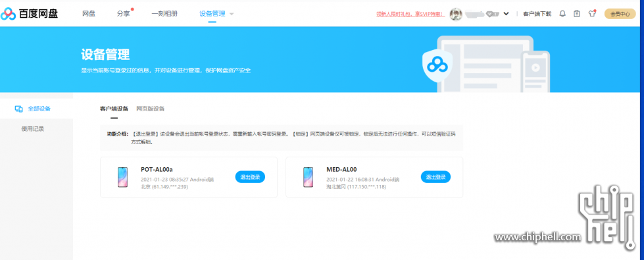Viewport: 644px width, 260px height.
Task: Open the clipboard task icon
Action: point(577,14)
